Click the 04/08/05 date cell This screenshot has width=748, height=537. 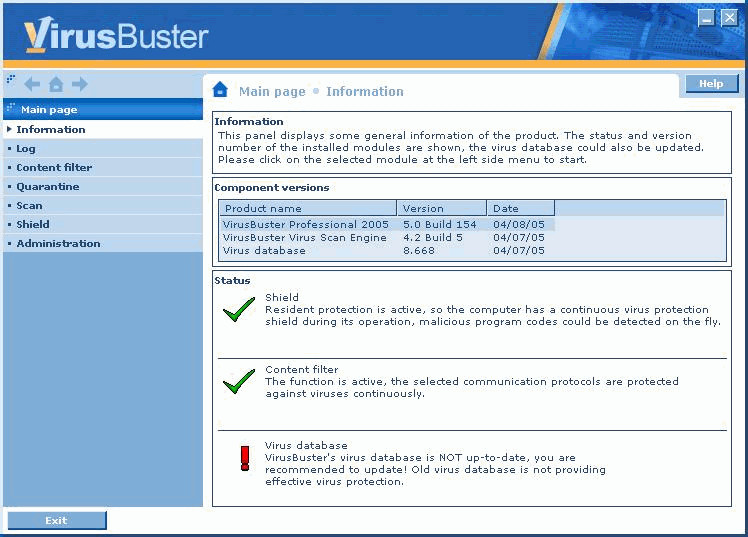point(519,224)
